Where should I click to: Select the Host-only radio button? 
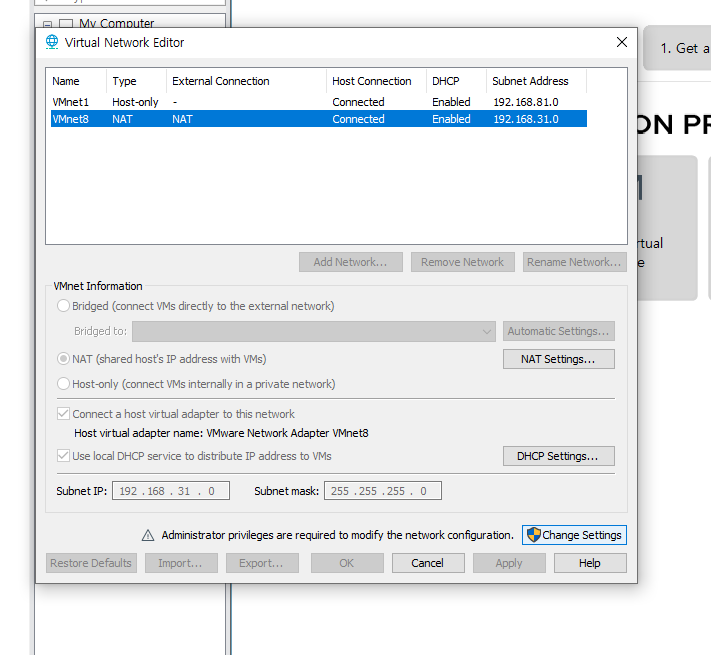coord(63,384)
